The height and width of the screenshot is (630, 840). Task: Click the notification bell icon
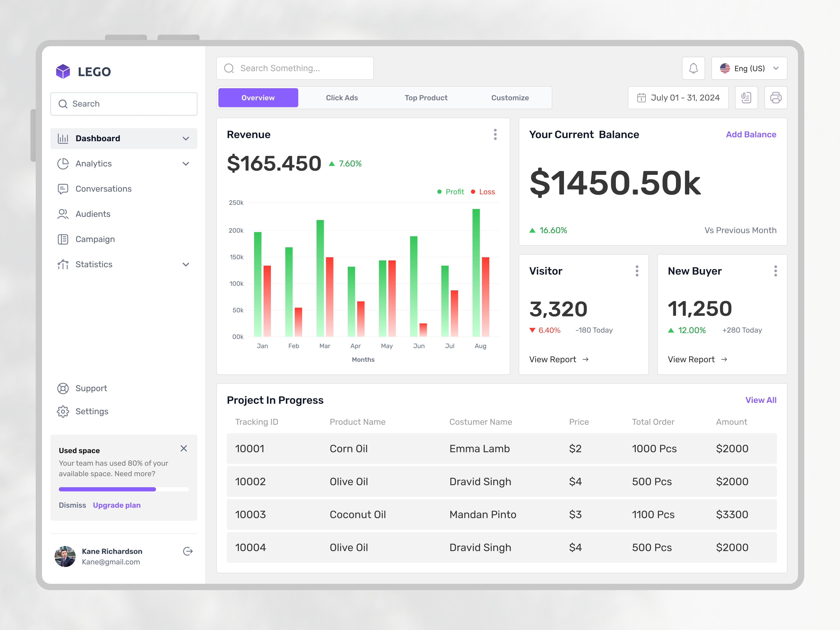(x=693, y=68)
